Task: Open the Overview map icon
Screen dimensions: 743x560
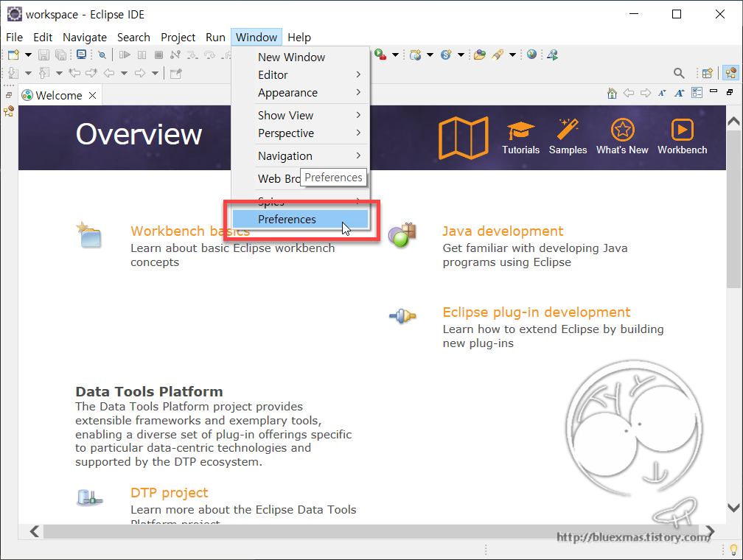Action: coord(463,138)
